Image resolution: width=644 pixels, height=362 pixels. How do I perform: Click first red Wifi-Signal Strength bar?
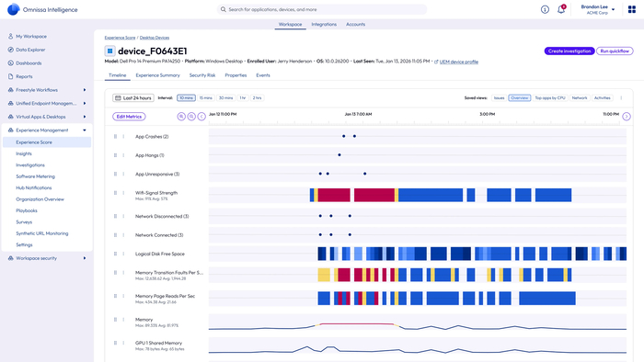[334, 195]
